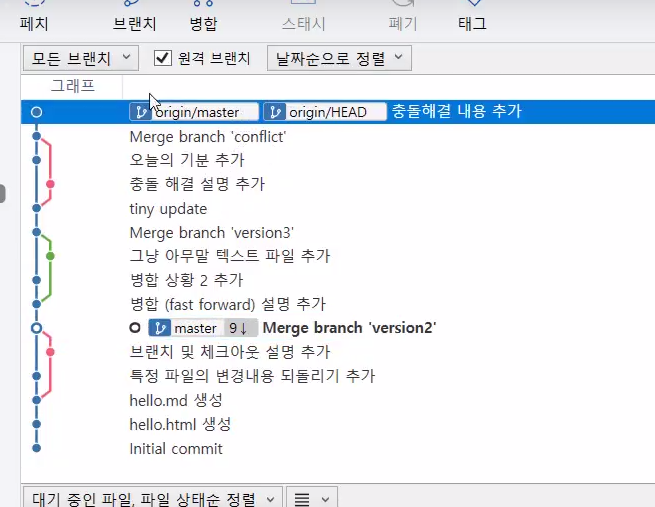This screenshot has width=655, height=507.
Task: Select the Initial commit row
Action: (x=176, y=449)
